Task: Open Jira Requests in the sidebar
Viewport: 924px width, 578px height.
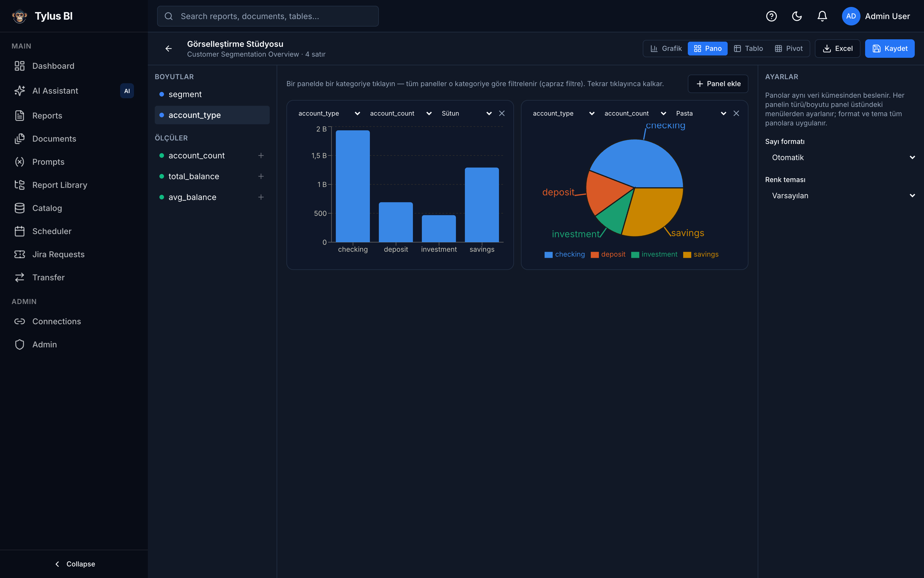Action: tap(74, 254)
